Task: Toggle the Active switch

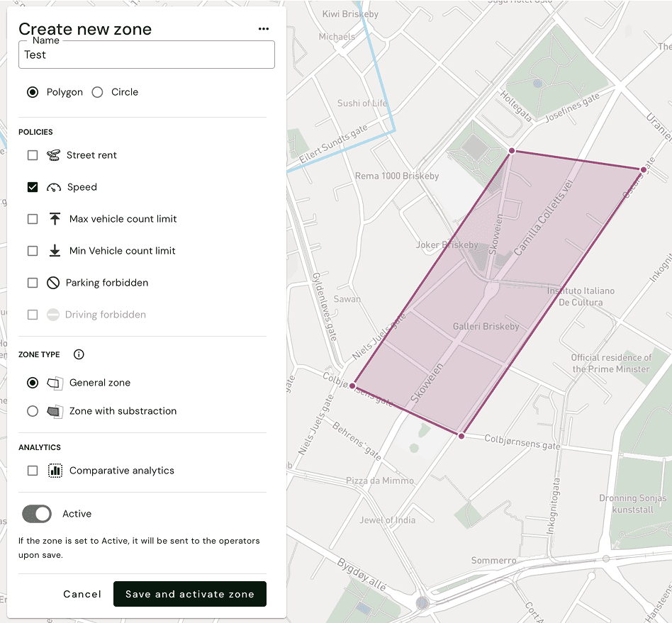Action: point(37,514)
